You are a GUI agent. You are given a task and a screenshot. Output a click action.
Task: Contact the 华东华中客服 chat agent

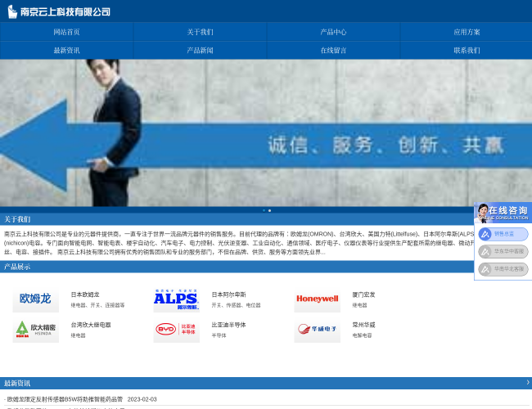click(503, 252)
